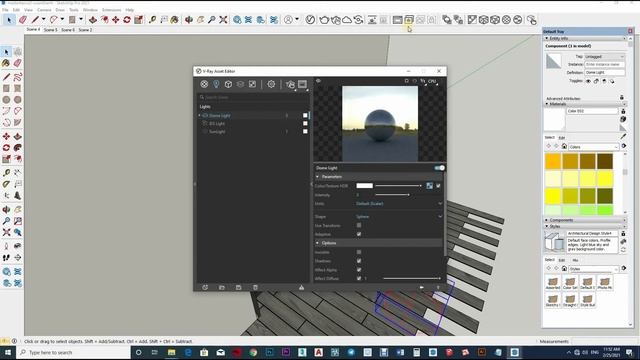Collapse the Dome Light tree arrow in lights list

coord(200,116)
